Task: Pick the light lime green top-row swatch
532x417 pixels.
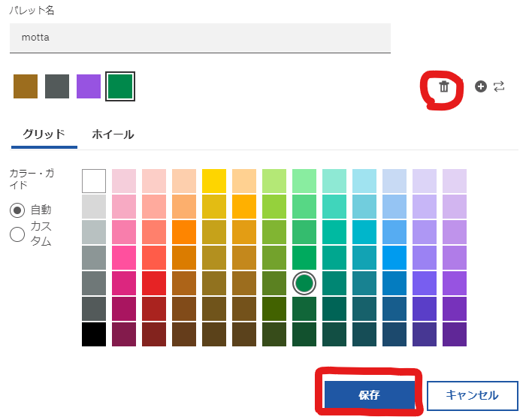Action: coord(274,181)
